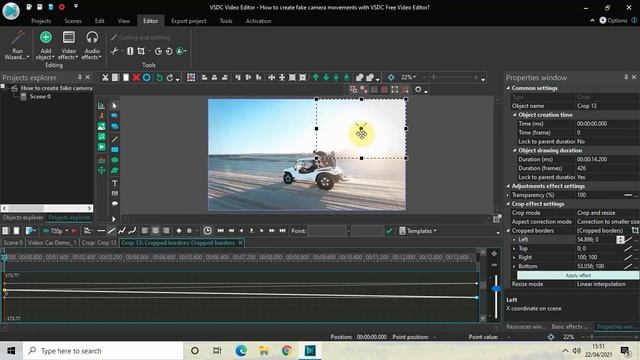
Task: Click the center-view crosshair icon near zoom
Action: [x=391, y=77]
